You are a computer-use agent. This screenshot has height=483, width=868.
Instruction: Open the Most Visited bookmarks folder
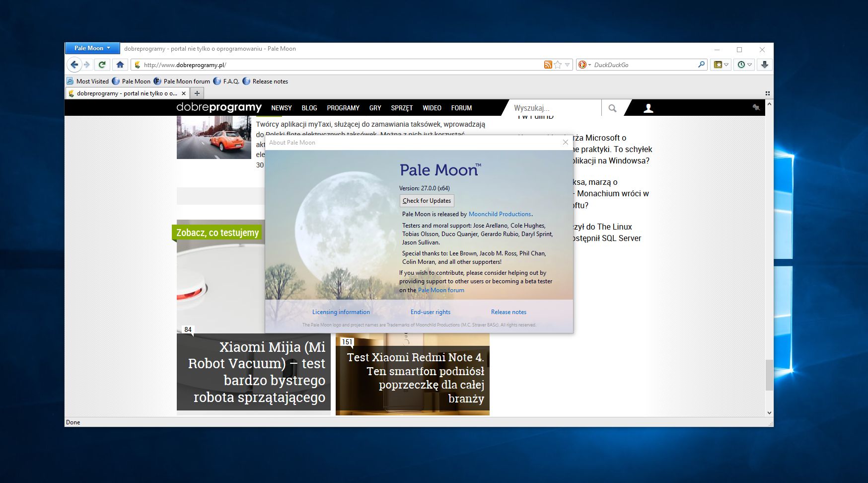[x=88, y=81]
